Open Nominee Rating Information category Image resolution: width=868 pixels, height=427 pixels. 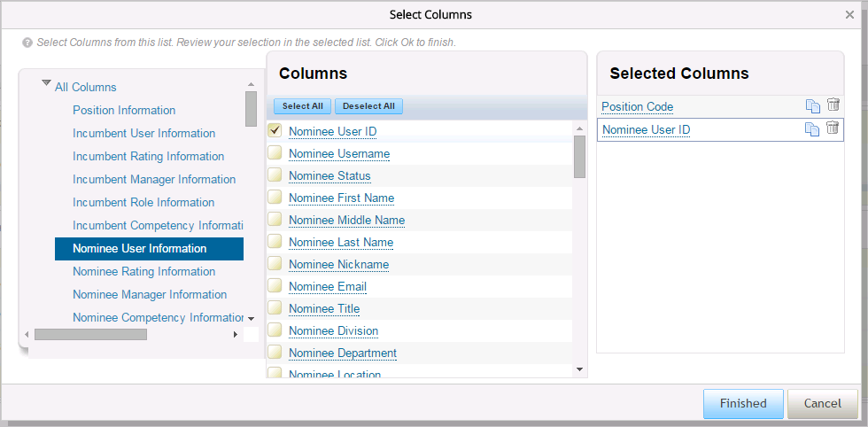point(143,271)
